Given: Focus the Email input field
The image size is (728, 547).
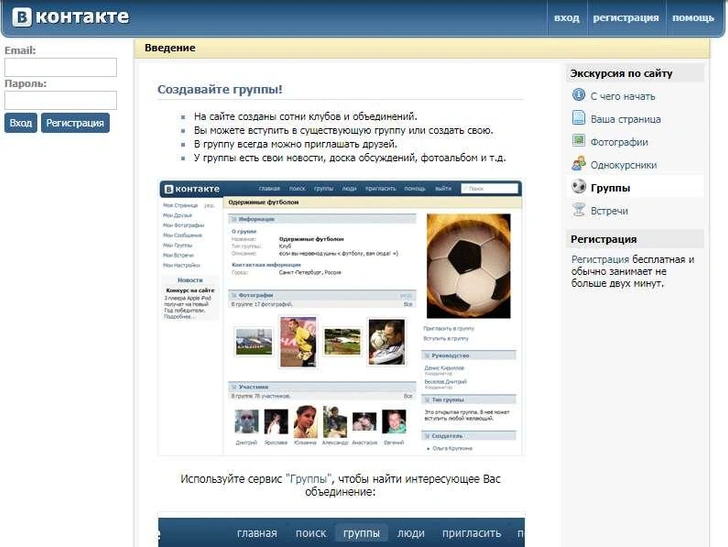Looking at the screenshot, I should pos(60,67).
